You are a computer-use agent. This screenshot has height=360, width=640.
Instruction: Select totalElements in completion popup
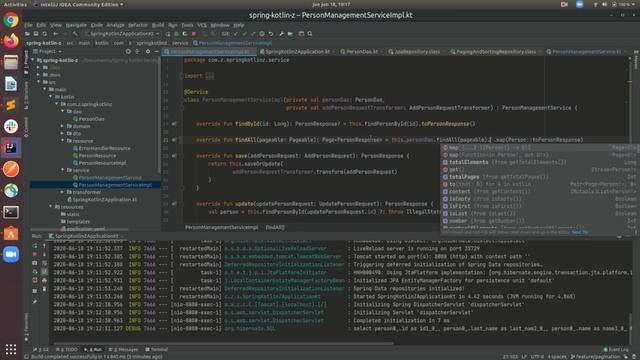click(540, 162)
